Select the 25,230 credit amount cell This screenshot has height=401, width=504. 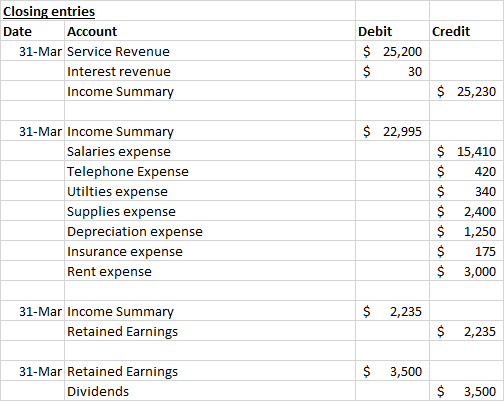pyautogui.click(x=466, y=91)
